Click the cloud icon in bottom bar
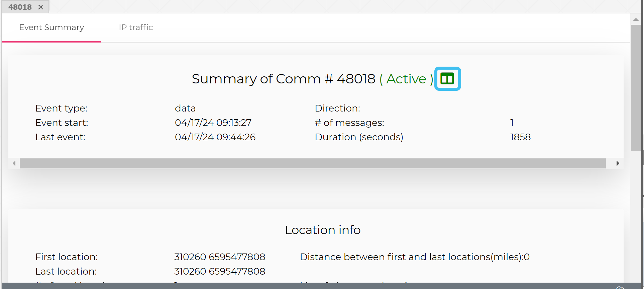Image resolution: width=644 pixels, height=289 pixels. click(x=620, y=287)
